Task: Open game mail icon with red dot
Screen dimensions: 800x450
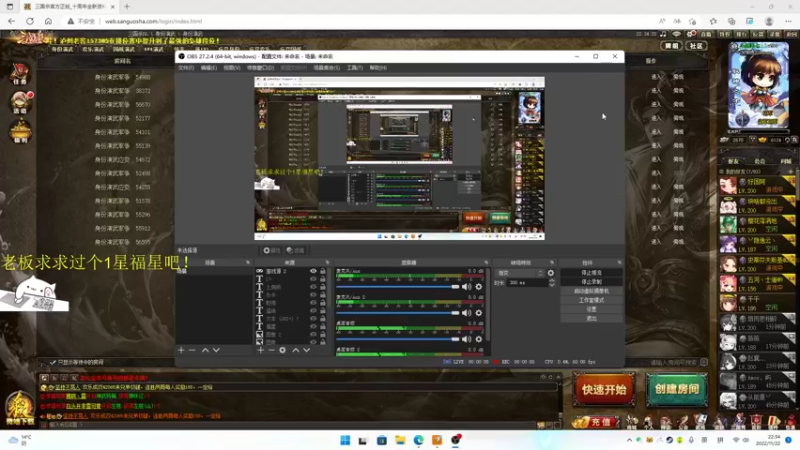Action: click(x=691, y=34)
